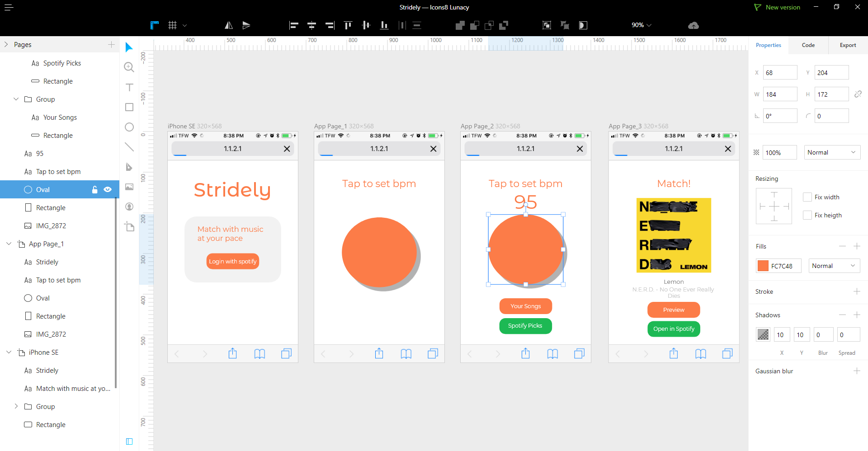
Task: Flip selection horizontally
Action: tap(229, 25)
